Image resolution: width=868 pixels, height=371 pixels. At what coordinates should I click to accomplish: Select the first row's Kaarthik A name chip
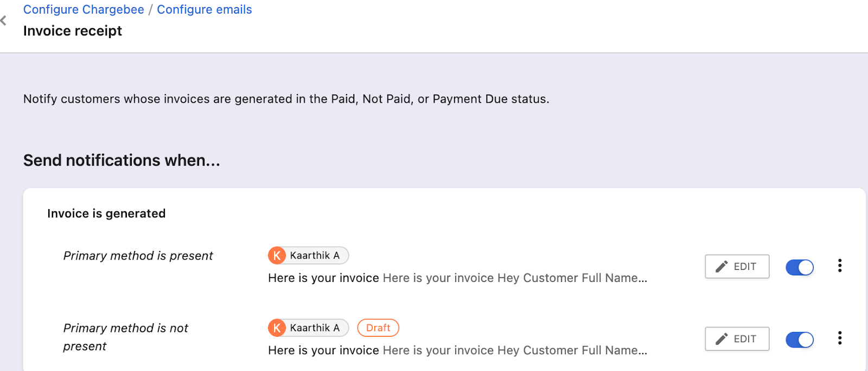click(x=315, y=255)
